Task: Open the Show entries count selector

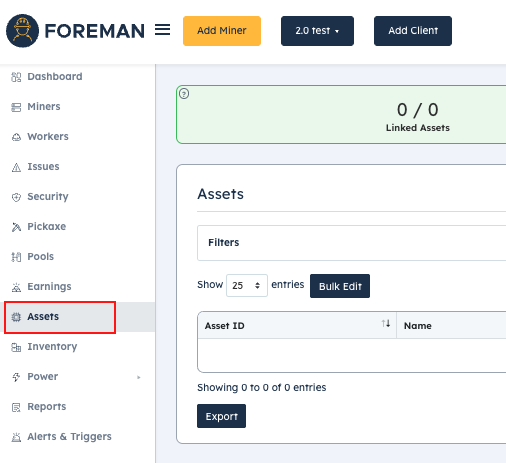Action: [247, 285]
